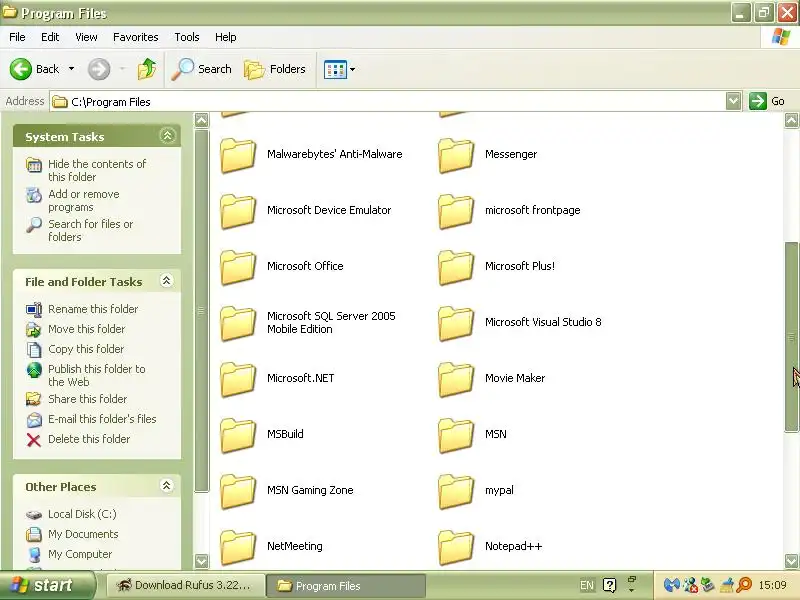
Task: Open the address bar dropdown arrow
Action: tap(733, 101)
